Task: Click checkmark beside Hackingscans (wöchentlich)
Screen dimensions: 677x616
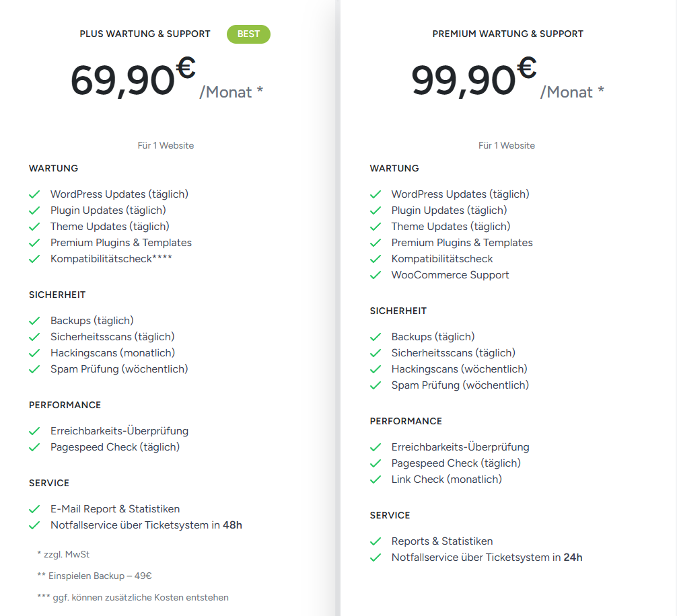Action: tap(376, 369)
